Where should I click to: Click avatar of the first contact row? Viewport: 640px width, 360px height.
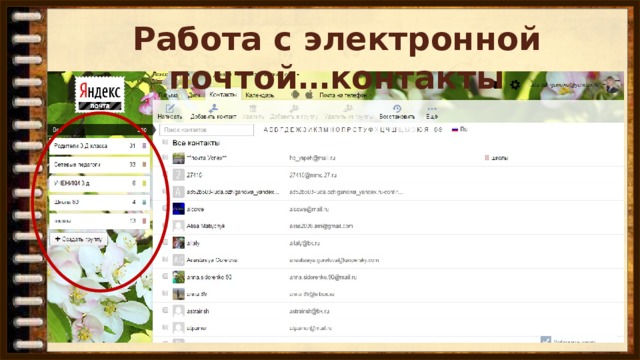click(178, 158)
